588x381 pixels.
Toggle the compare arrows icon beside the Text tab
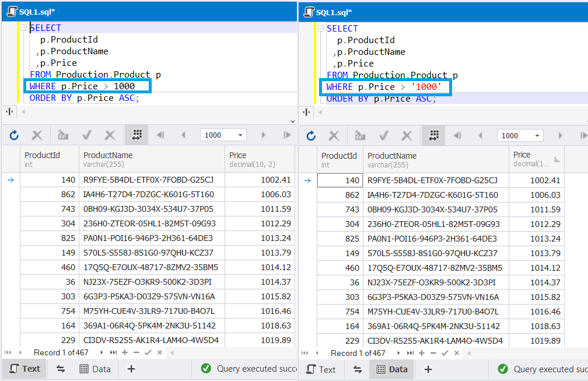(x=60, y=369)
